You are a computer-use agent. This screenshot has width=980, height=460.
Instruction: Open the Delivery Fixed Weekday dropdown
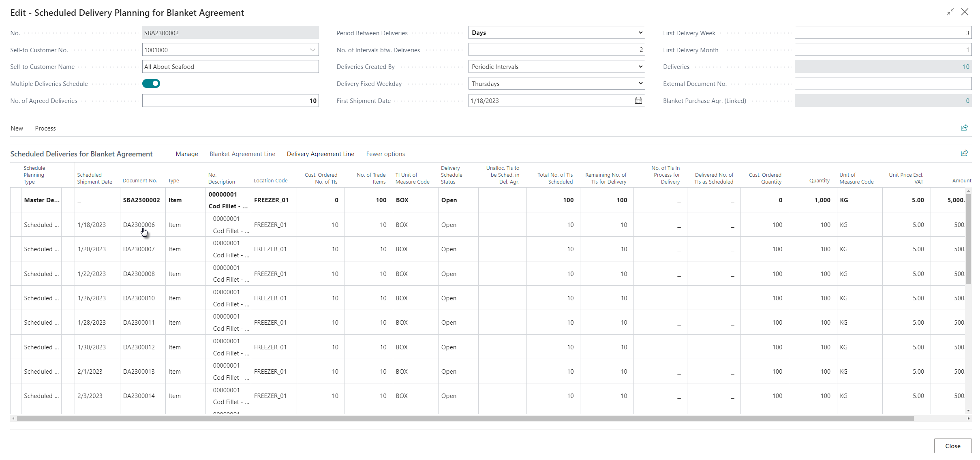tap(640, 83)
